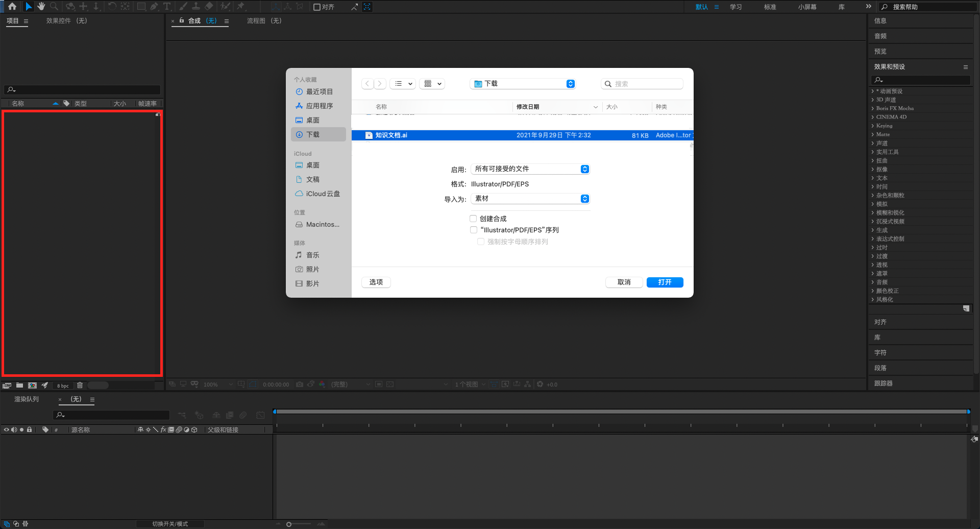This screenshot has width=980, height=529.
Task: Click the Project panel search field
Action: click(82, 90)
